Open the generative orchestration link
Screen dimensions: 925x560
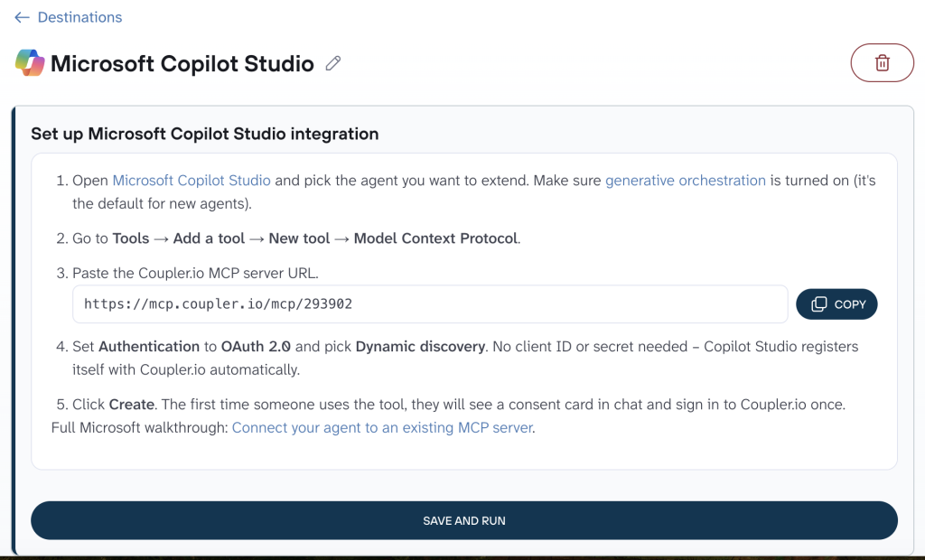pyautogui.click(x=685, y=180)
